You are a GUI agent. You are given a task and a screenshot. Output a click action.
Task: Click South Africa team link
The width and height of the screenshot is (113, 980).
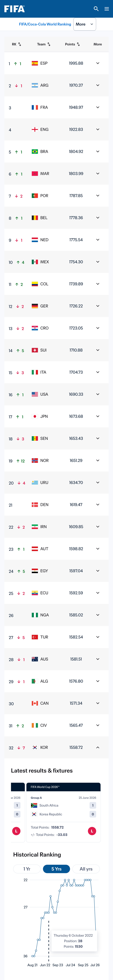point(49,805)
